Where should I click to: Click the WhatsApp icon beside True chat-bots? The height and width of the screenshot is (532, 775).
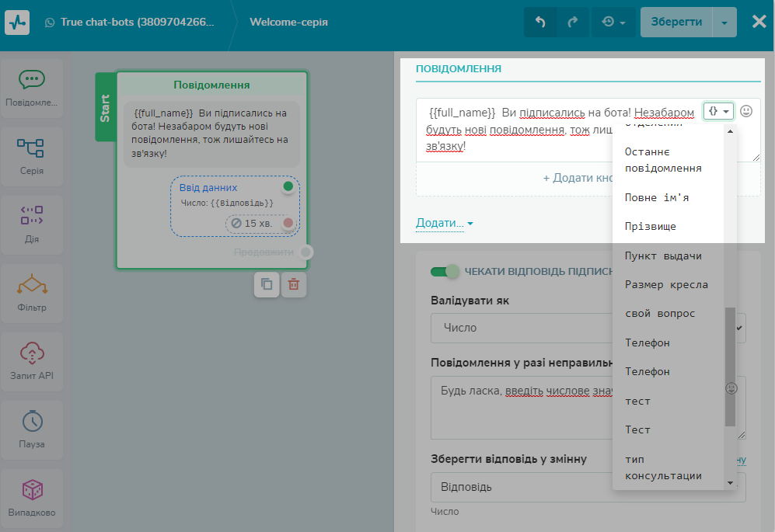click(50, 23)
